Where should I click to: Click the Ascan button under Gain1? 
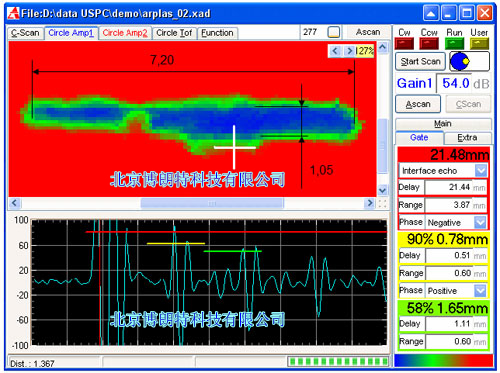coord(418,104)
